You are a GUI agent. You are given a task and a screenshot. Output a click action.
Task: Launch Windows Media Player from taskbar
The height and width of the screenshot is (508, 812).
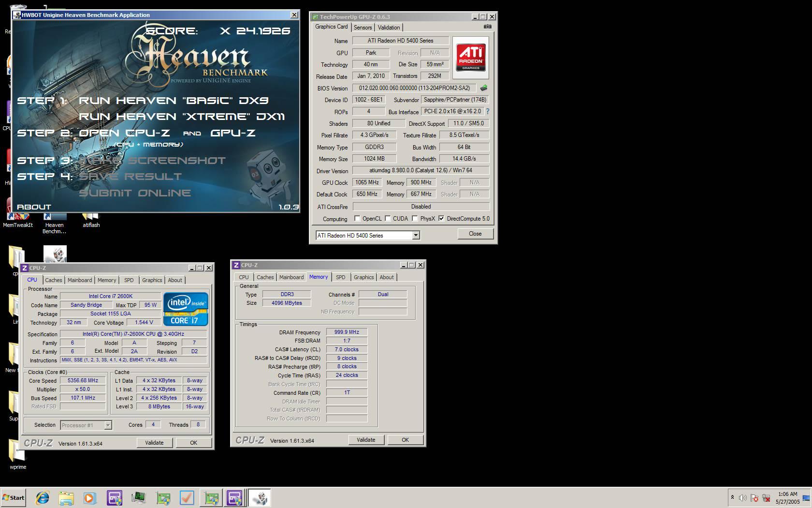[x=90, y=497]
